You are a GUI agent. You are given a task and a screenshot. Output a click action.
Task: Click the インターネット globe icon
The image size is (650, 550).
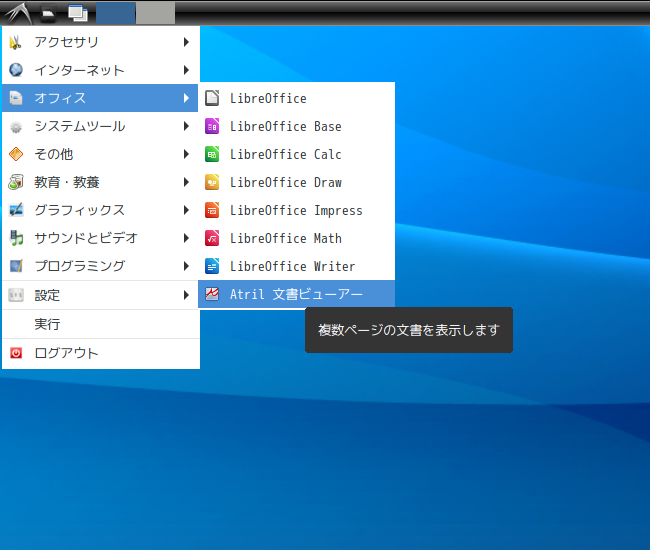pyautogui.click(x=16, y=70)
